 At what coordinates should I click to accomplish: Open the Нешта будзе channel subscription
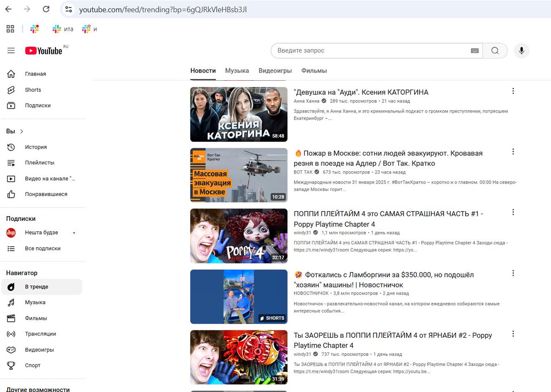41,233
